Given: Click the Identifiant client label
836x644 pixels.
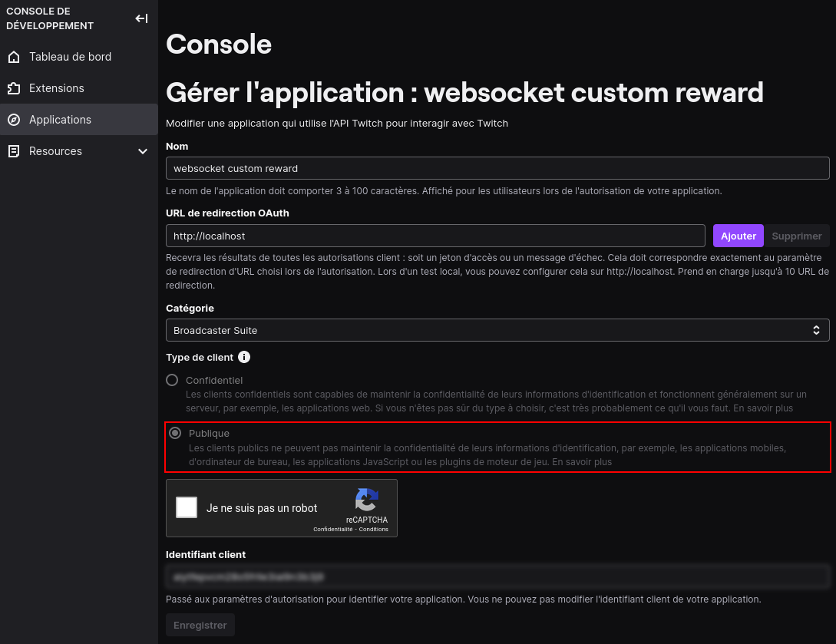Looking at the screenshot, I should click(x=205, y=555).
